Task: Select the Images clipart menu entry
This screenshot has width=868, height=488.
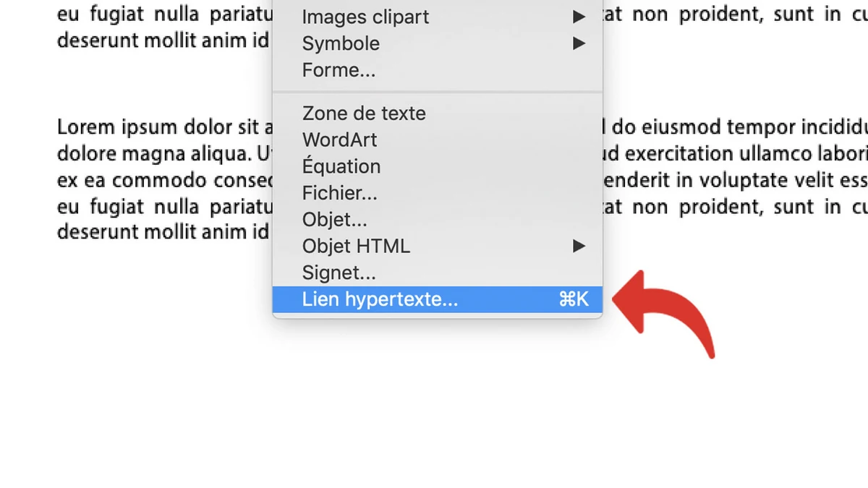Action: coord(365,17)
